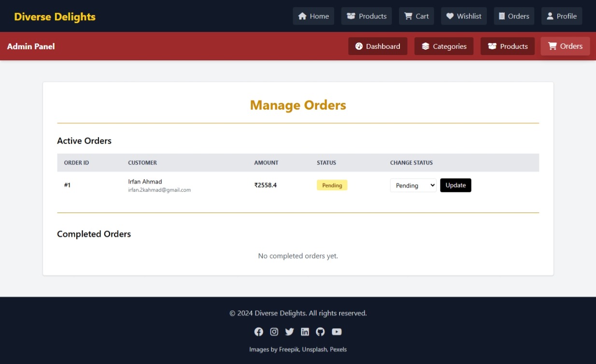Click the Twitter bird icon

(289, 332)
